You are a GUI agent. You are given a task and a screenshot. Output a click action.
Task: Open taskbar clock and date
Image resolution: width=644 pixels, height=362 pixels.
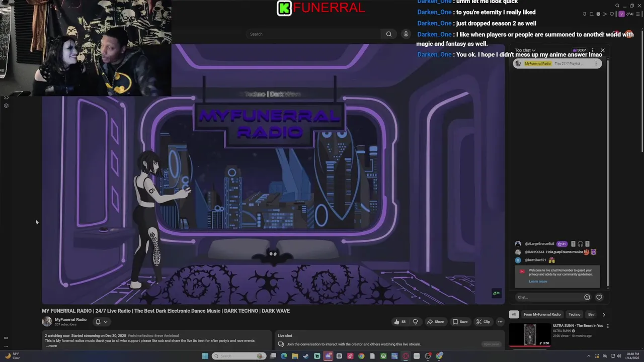[x=632, y=356]
